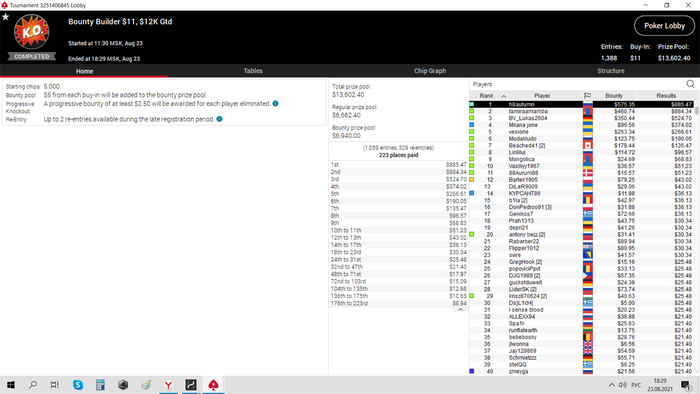The height and width of the screenshot is (394, 700).
Task: Select player h8autumn row
Action: (x=582, y=104)
